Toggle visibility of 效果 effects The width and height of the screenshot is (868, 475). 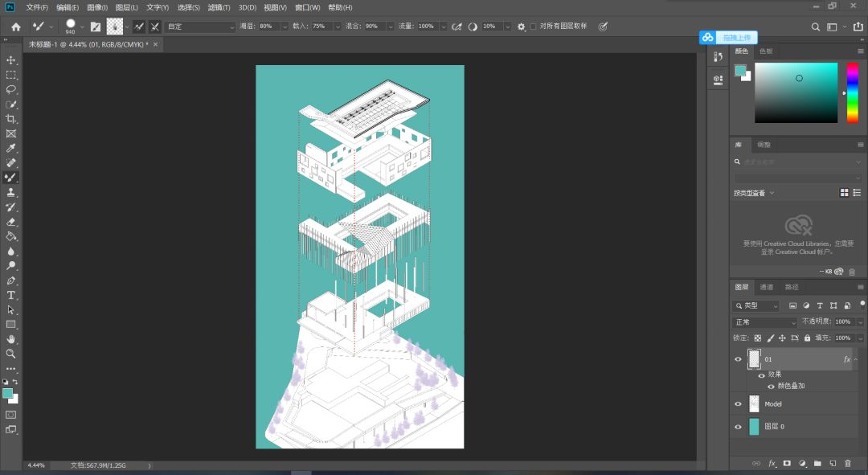762,375
